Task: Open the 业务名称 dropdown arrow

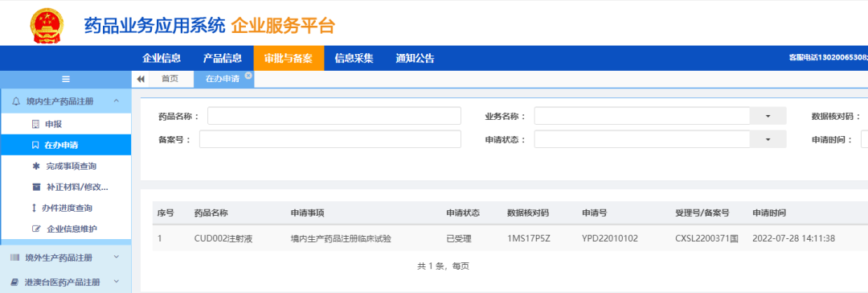Action: point(768,116)
